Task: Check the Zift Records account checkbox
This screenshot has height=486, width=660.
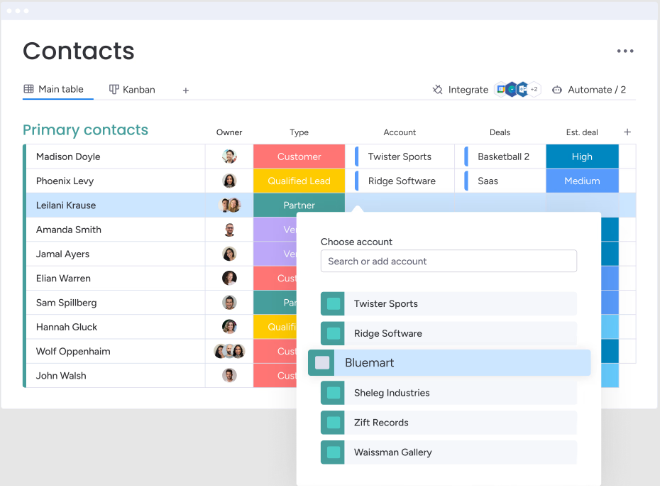Action: point(333,422)
